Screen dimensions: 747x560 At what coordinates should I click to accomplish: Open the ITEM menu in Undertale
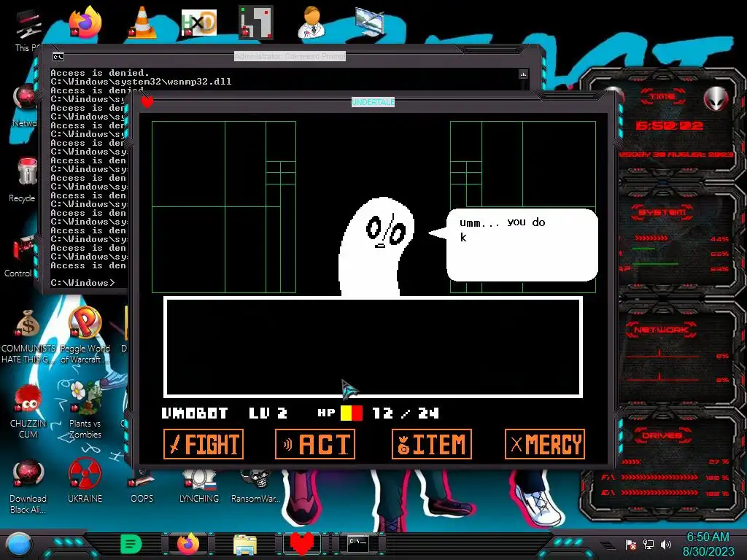(x=432, y=444)
